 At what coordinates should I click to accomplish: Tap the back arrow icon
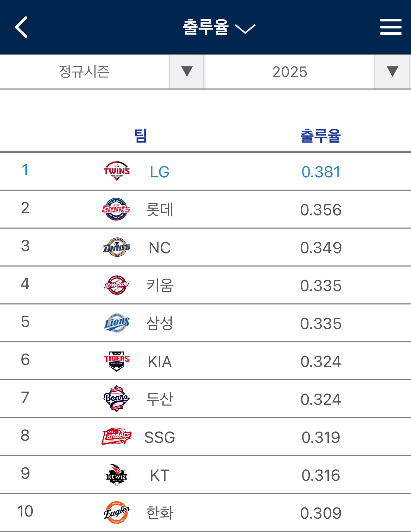21,27
